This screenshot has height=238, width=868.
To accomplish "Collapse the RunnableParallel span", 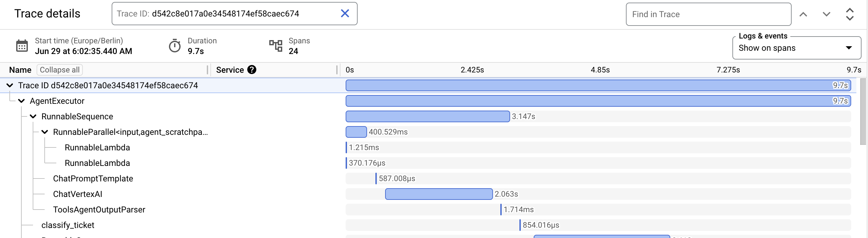I will click(x=45, y=132).
